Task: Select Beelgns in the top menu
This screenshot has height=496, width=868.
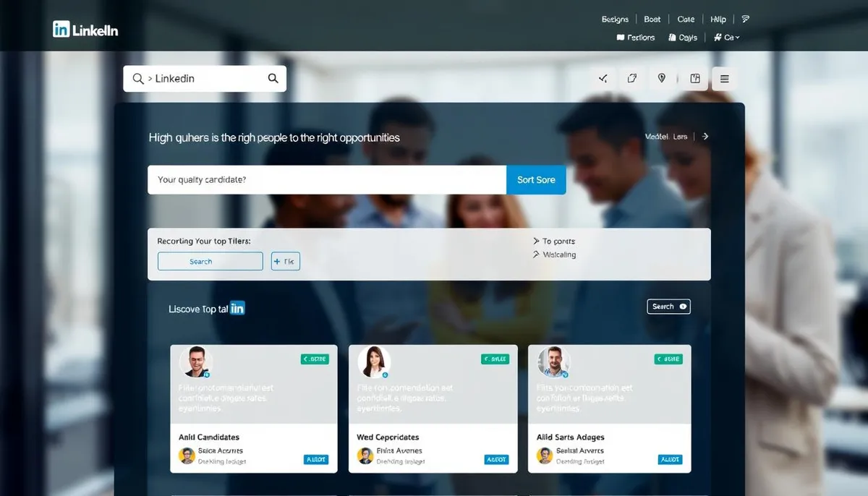Action: tap(615, 18)
